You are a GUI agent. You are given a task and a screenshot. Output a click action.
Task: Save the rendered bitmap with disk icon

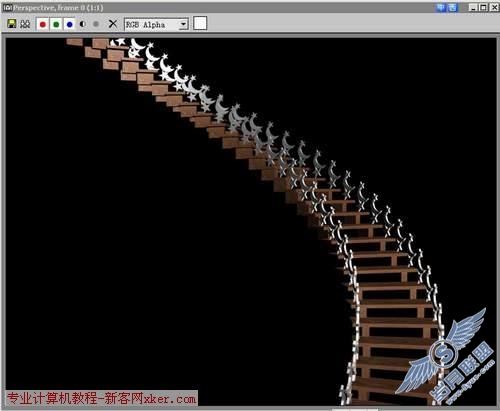pos(12,24)
